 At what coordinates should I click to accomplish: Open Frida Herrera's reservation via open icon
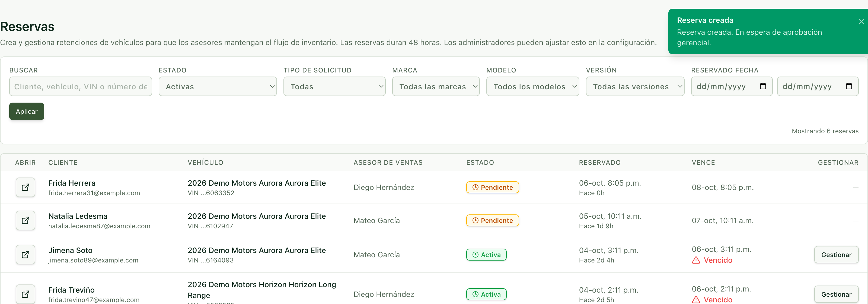[25, 187]
